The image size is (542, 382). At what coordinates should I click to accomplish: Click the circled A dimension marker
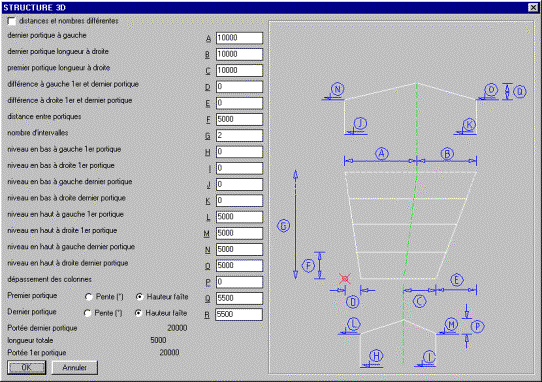coord(382,153)
